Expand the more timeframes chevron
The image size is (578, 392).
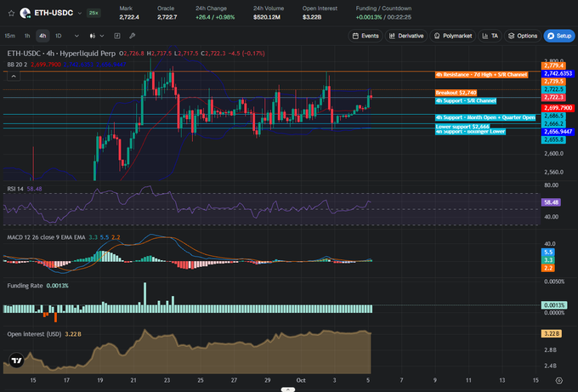pos(76,36)
